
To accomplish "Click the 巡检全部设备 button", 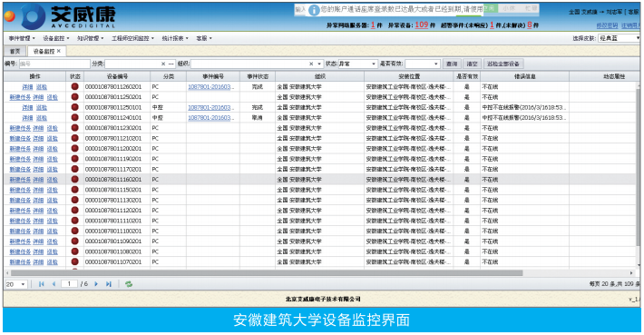I will (503, 64).
